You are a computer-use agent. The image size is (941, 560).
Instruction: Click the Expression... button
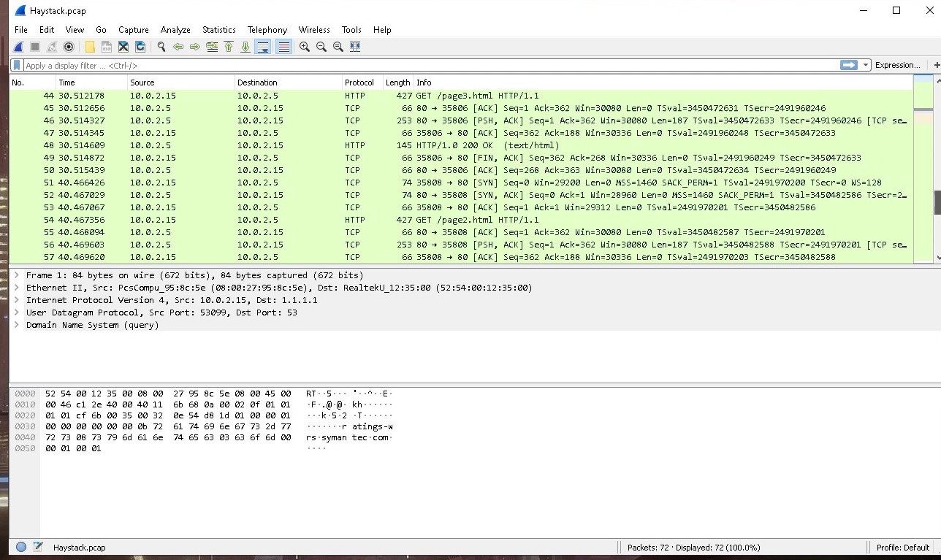coord(897,65)
